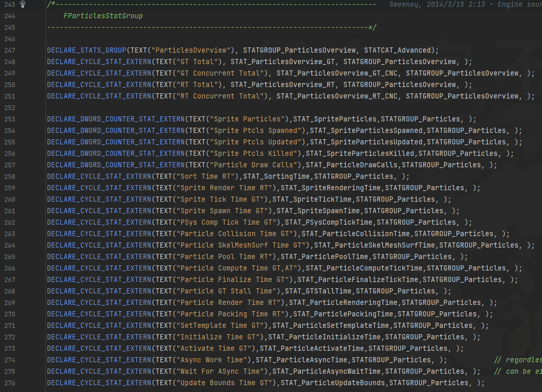Screen dimensions: 542x392
Task: Click the "GT Concurrent Total" string
Action: click(x=221, y=73)
